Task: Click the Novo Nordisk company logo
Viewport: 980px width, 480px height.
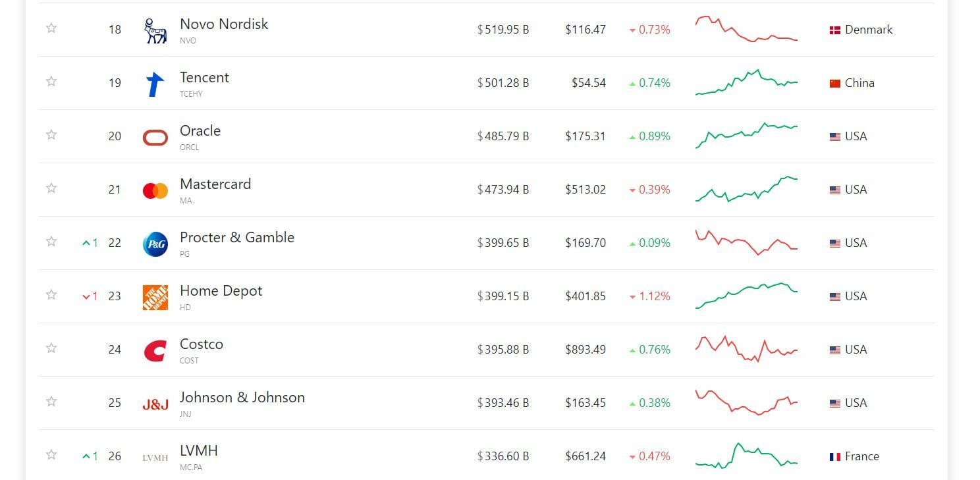Action: click(155, 30)
